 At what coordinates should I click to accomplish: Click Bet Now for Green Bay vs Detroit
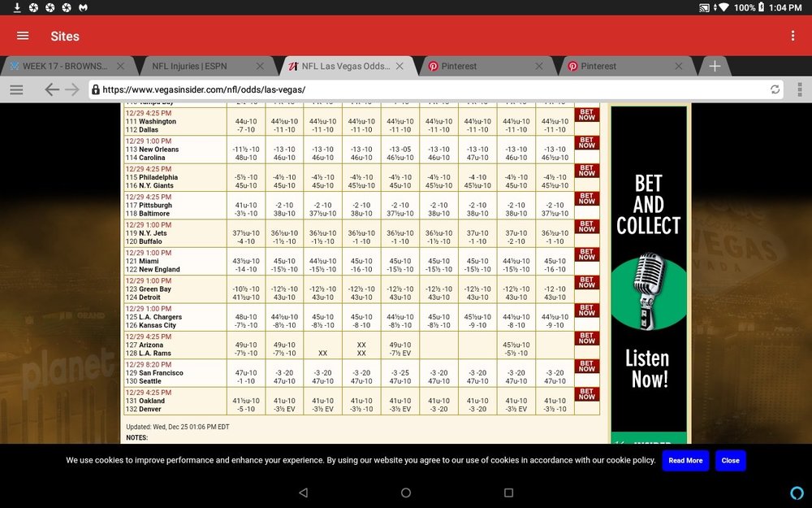(587, 283)
